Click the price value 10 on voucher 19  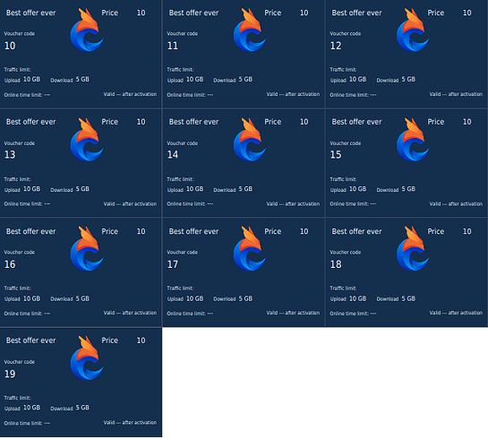tap(141, 340)
